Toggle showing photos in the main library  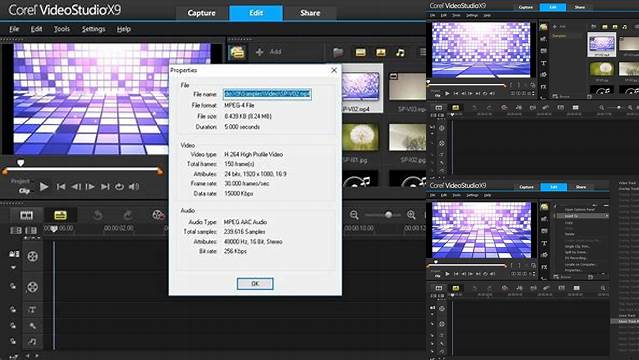[381, 52]
